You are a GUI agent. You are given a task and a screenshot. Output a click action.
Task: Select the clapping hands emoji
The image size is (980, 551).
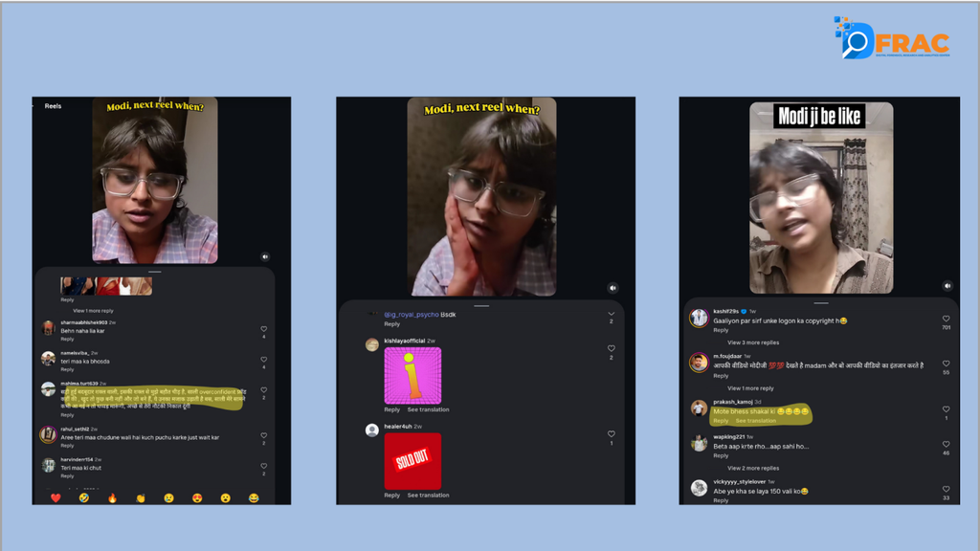point(141,497)
